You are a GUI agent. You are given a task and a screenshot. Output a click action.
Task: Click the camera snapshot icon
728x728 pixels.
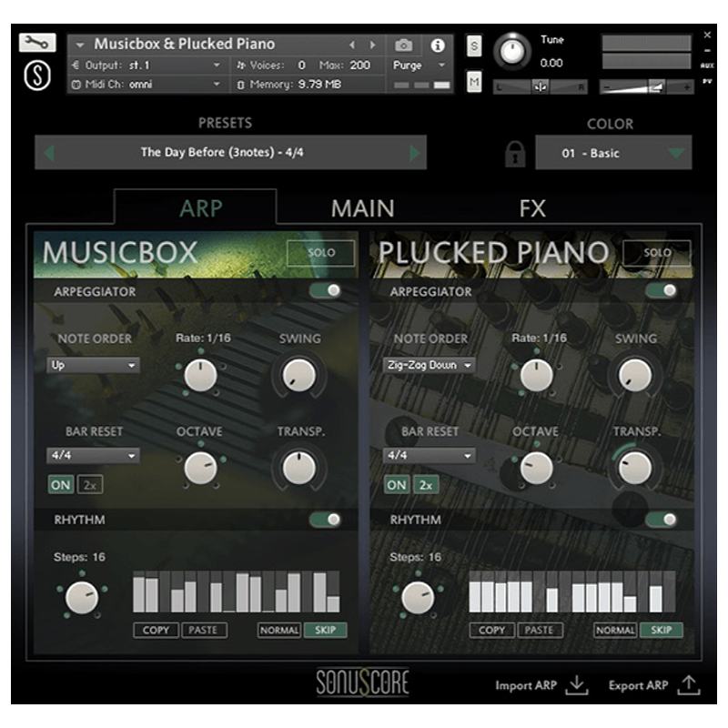click(403, 45)
